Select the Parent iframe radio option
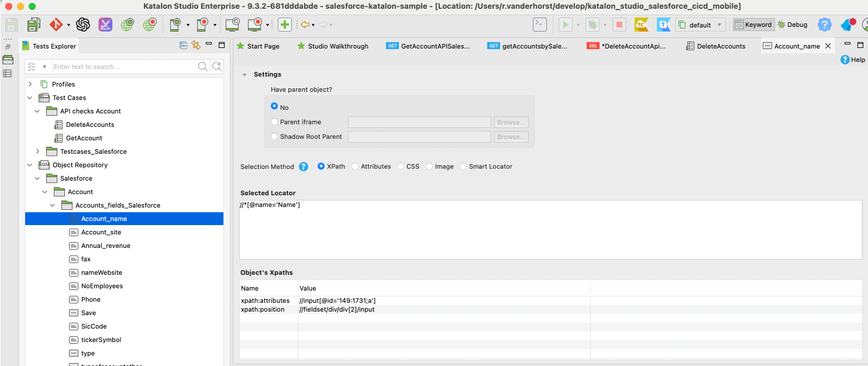Screen dimensions: 868x366 274,122
